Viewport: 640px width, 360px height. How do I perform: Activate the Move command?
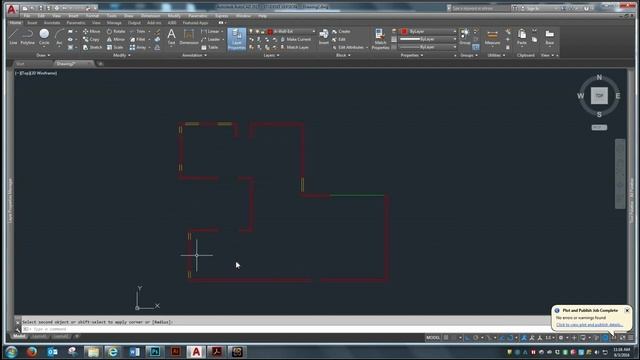tap(91, 31)
